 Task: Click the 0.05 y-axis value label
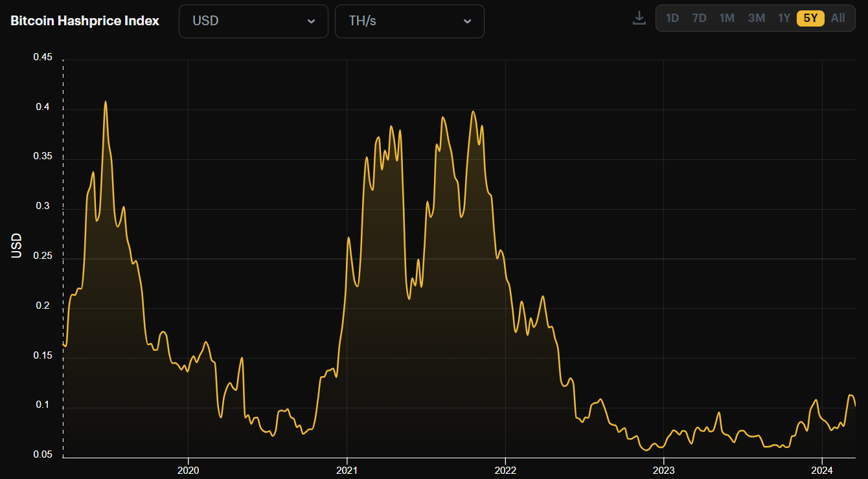(x=42, y=454)
